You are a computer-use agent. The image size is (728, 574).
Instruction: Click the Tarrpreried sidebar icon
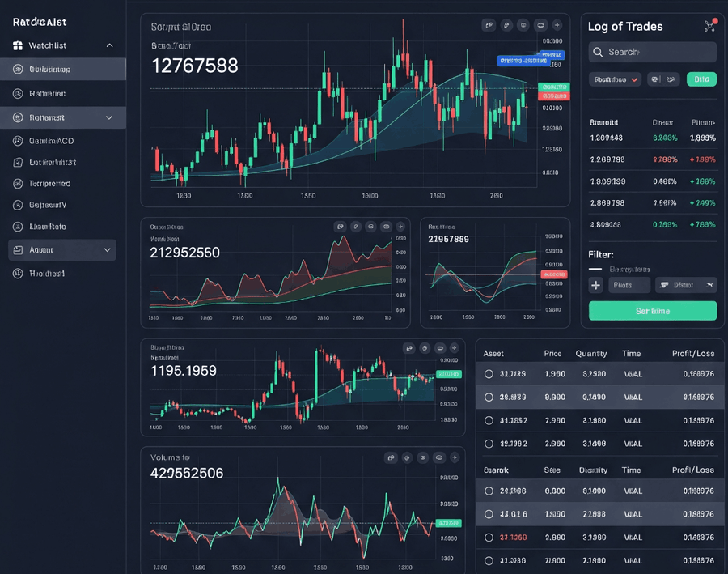(18, 184)
